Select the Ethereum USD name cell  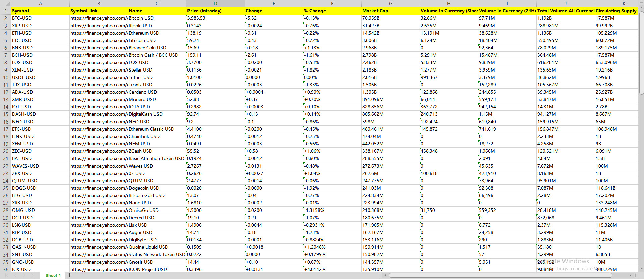157,33
